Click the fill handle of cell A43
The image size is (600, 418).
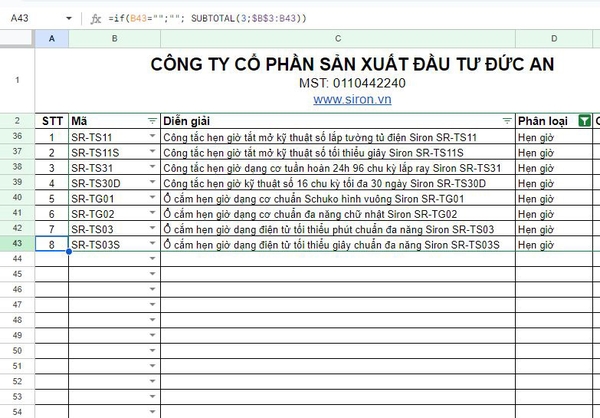pyautogui.click(x=69, y=251)
